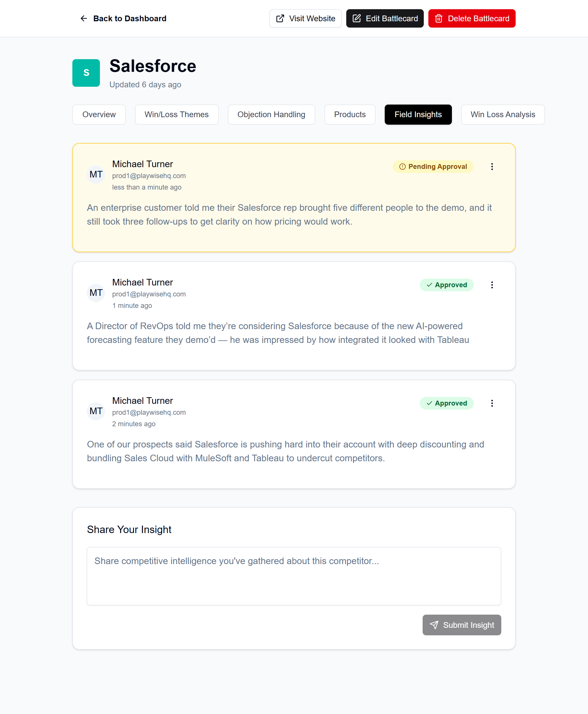588x714 pixels.
Task: Open the Win Loss Analysis tab
Action: click(x=503, y=115)
